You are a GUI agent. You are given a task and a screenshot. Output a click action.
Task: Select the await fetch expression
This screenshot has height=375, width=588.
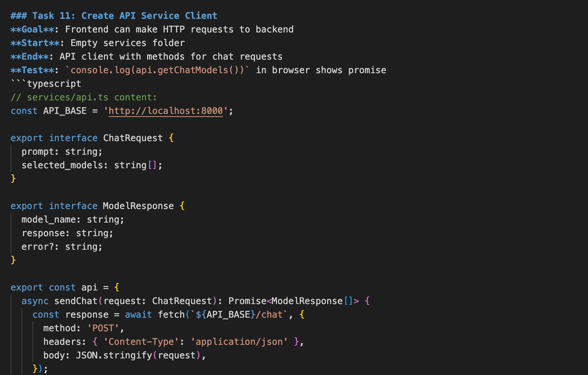point(158,314)
